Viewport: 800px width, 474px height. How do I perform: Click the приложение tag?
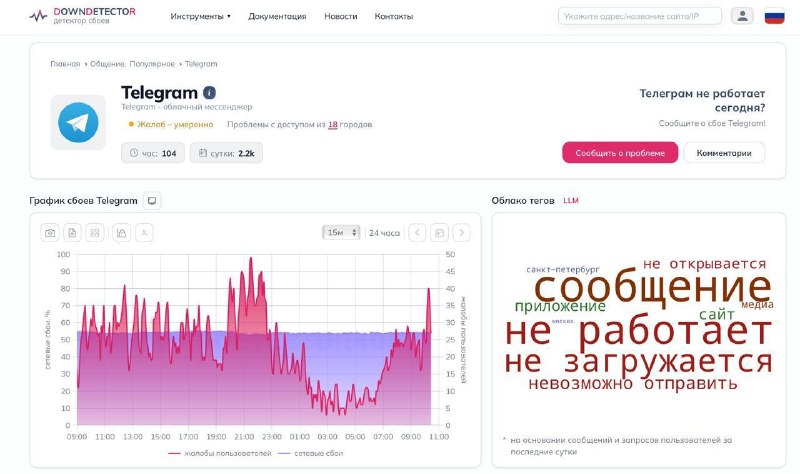560,306
